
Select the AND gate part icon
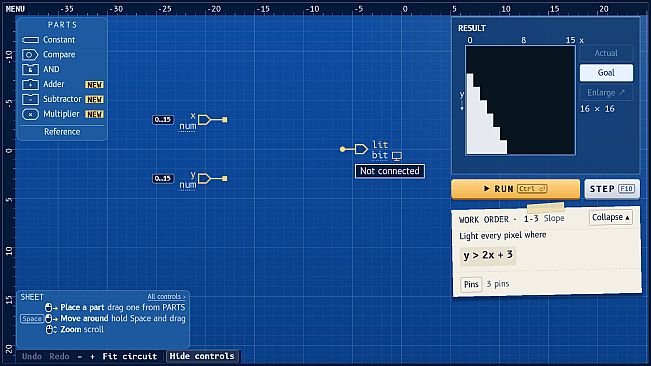30,69
